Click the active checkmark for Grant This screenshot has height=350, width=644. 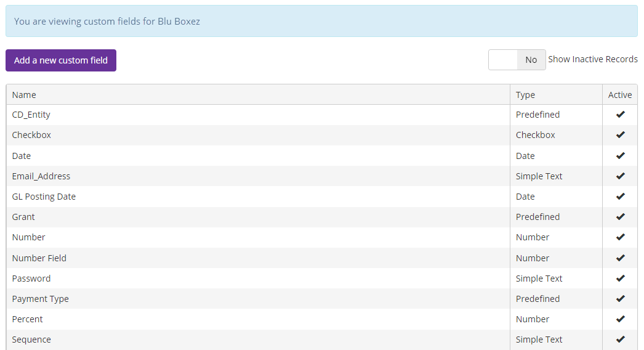[620, 216]
